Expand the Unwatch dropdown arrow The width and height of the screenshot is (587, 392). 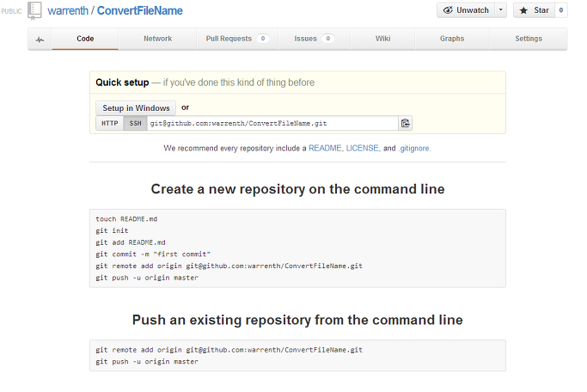coord(500,10)
